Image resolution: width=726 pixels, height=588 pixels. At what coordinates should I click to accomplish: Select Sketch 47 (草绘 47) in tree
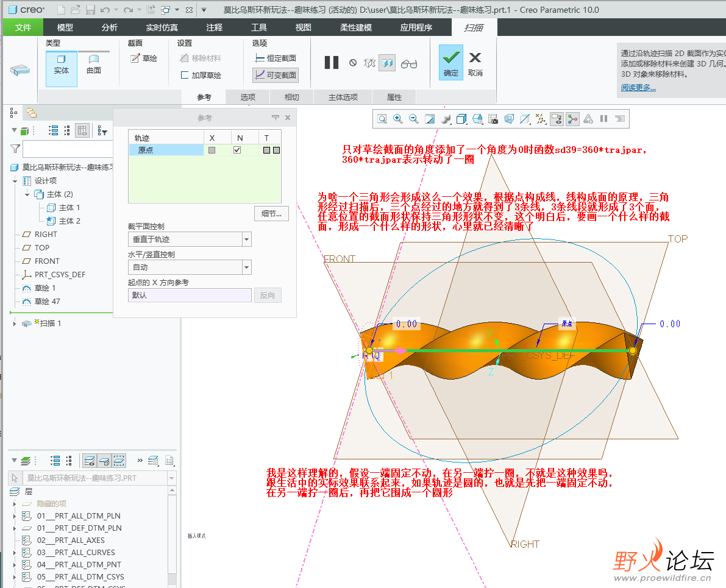pyautogui.click(x=47, y=302)
